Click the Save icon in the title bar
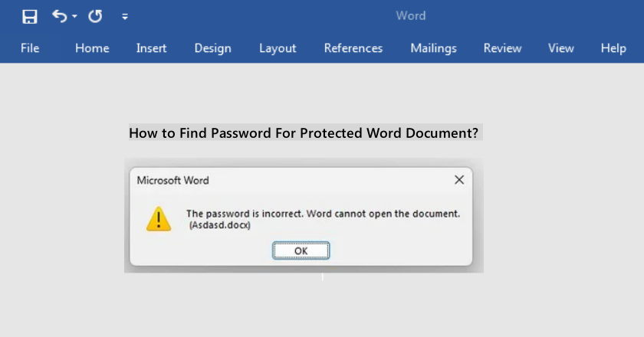644x337 pixels. click(x=30, y=16)
